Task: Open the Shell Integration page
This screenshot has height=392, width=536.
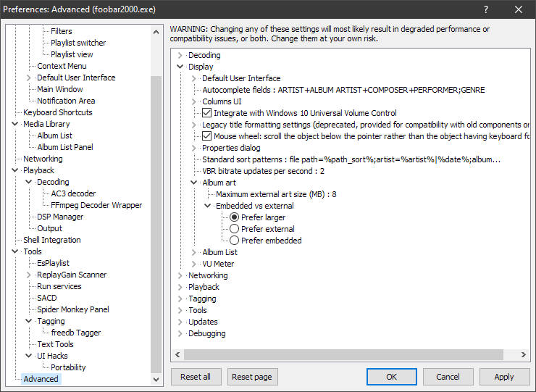Action: coord(52,240)
